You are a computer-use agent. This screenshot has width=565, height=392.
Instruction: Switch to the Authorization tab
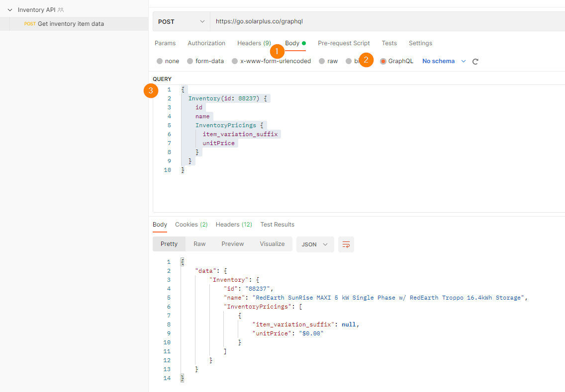pos(206,43)
